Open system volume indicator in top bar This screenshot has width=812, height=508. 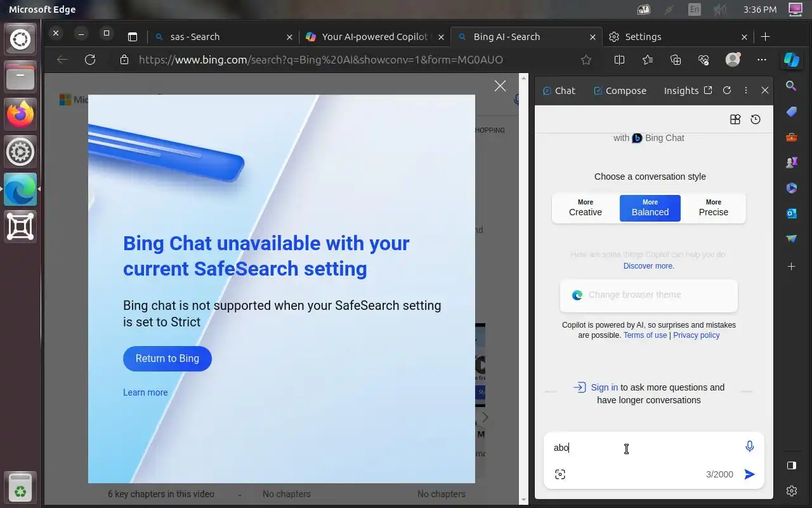coord(719,10)
